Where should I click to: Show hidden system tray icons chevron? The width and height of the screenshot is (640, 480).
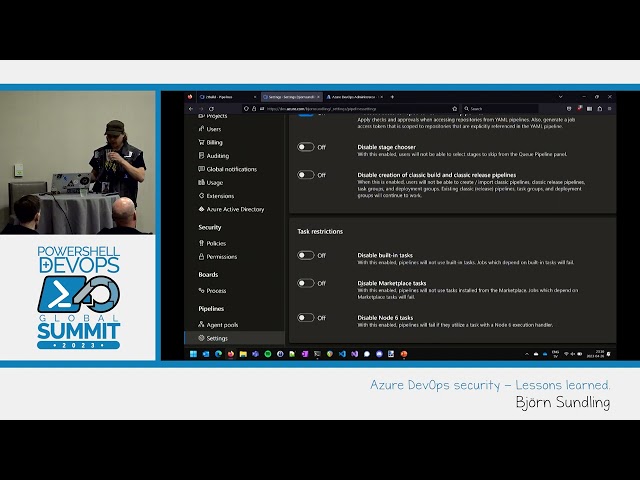(527, 354)
